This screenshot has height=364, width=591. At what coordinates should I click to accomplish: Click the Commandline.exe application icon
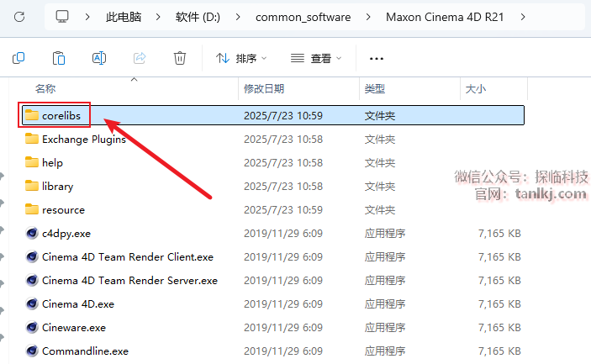[32, 351]
